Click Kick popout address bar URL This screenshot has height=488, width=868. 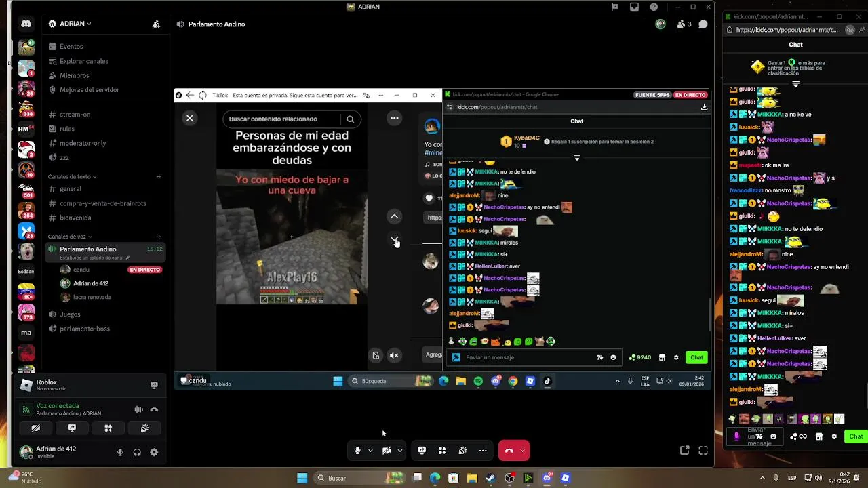(787, 30)
